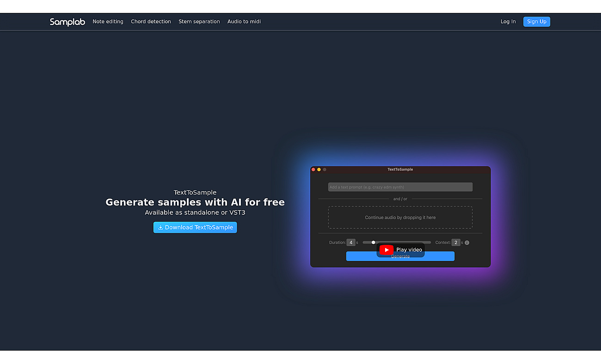Select Audio to midi nav item
This screenshot has height=364, width=601.
[x=244, y=22]
